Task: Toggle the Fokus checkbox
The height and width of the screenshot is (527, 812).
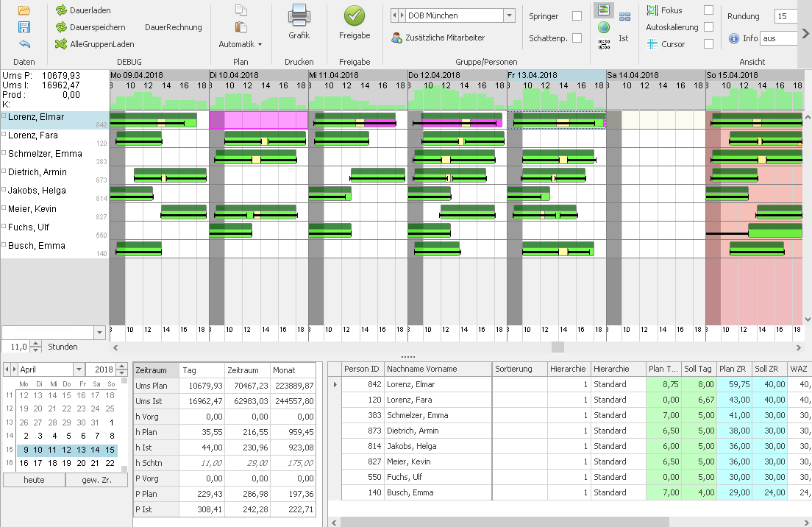Action: (708, 10)
